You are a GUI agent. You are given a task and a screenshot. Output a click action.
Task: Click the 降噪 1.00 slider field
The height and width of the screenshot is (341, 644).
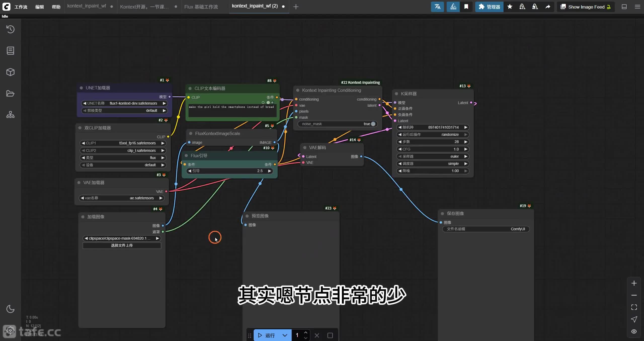(x=433, y=171)
